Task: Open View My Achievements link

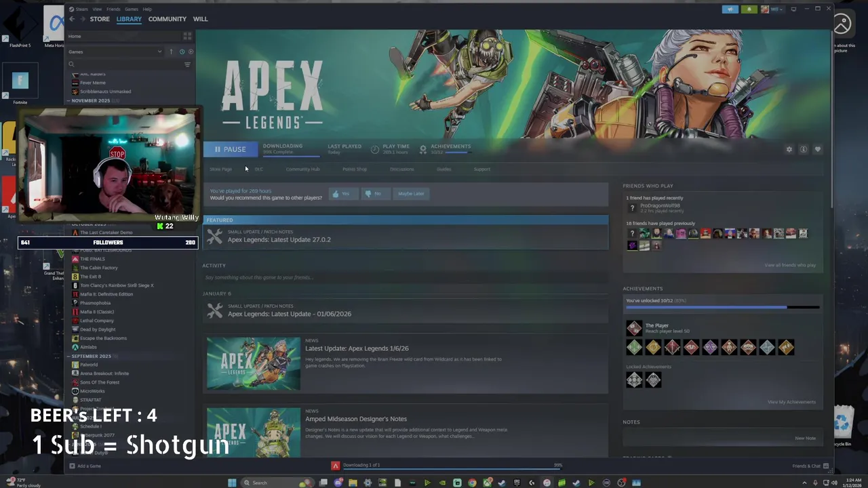Action: pos(791,402)
